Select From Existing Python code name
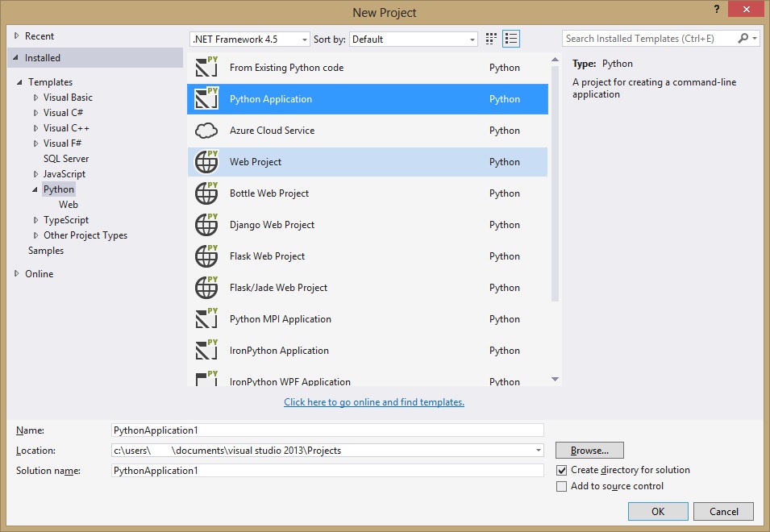The image size is (770, 532). (x=287, y=68)
